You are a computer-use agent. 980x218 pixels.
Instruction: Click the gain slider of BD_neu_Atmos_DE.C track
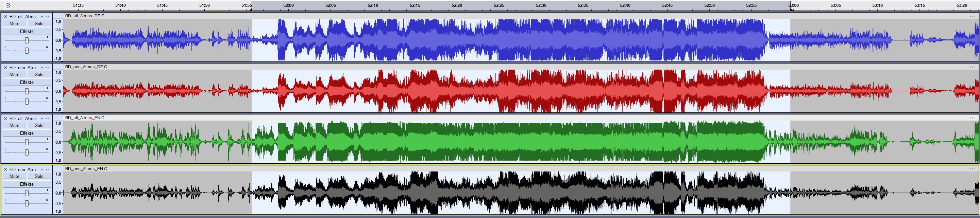click(x=27, y=91)
